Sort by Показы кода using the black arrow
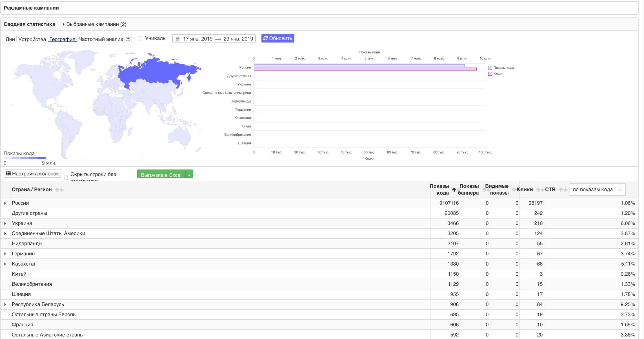The width and height of the screenshot is (644, 339). tap(454, 189)
